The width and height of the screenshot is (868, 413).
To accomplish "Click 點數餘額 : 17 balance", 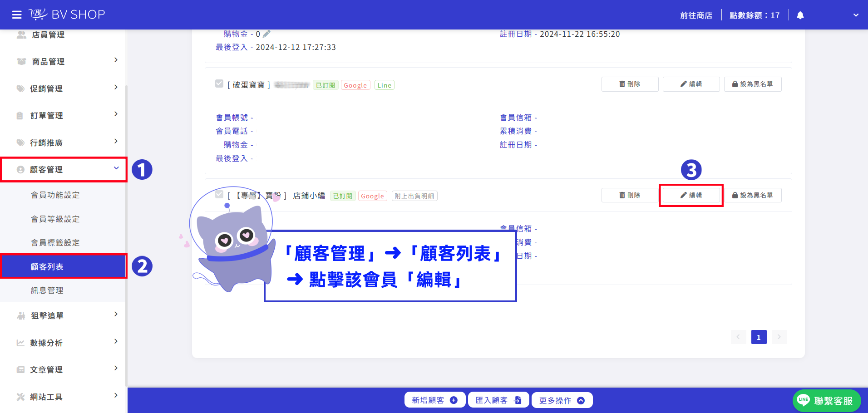I will (x=755, y=15).
